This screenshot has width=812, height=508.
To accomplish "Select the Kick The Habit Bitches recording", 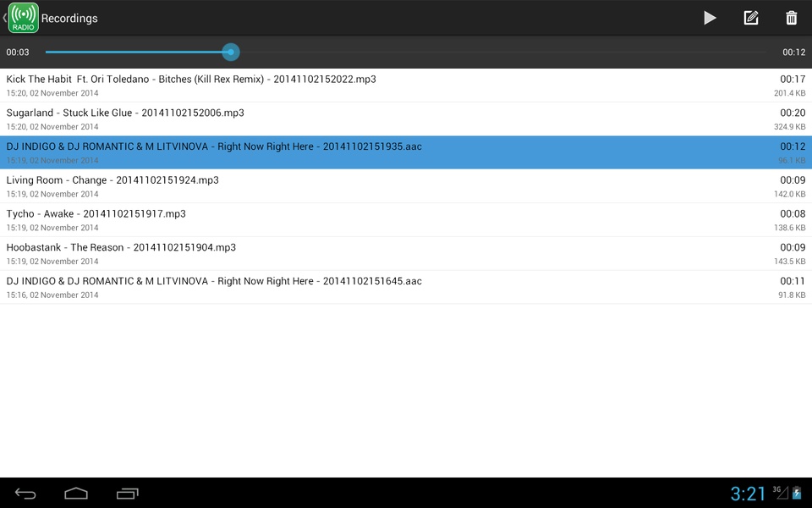I will click(x=406, y=86).
